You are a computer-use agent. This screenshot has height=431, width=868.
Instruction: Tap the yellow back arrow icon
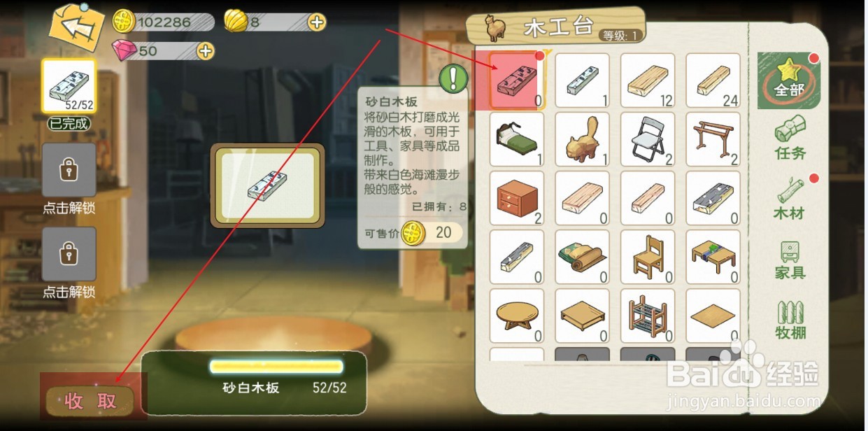coord(77,28)
